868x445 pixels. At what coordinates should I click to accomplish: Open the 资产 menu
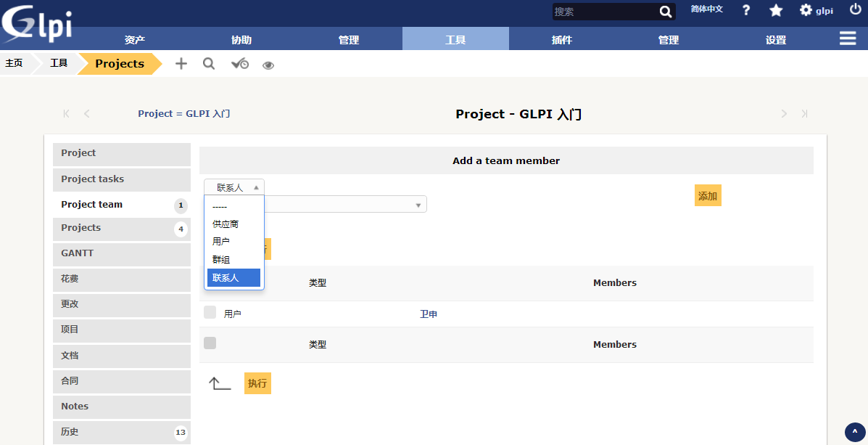click(x=135, y=40)
